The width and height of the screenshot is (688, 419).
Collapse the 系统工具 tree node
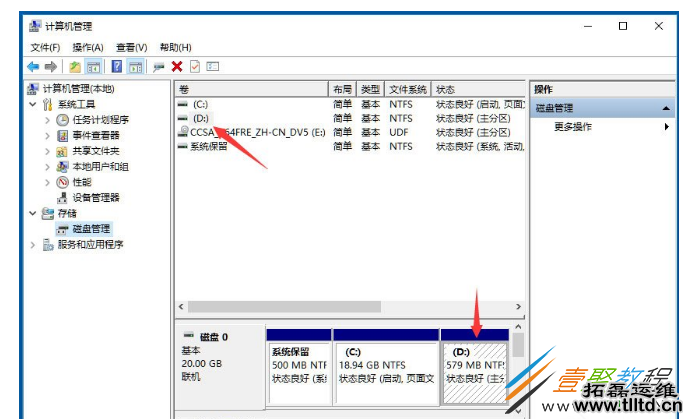[32, 104]
